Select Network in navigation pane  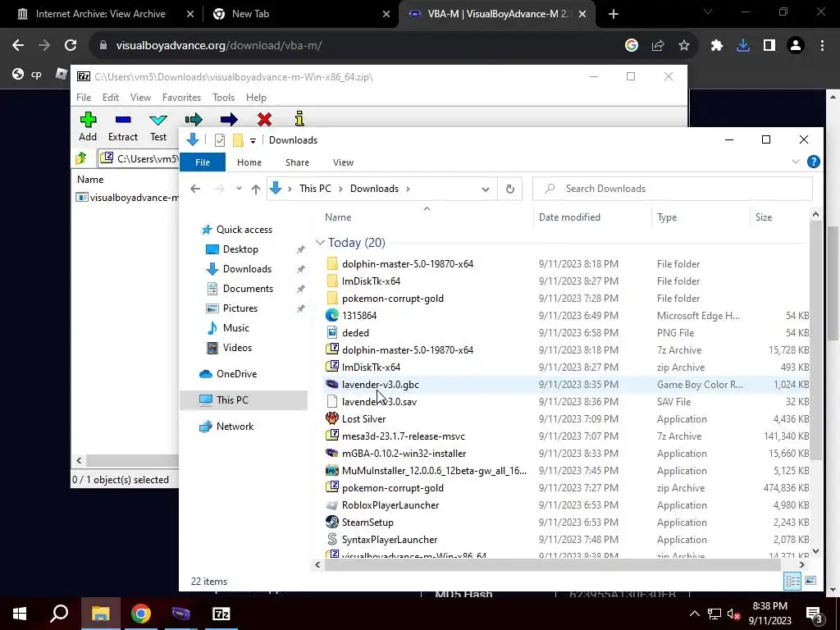[x=235, y=427]
